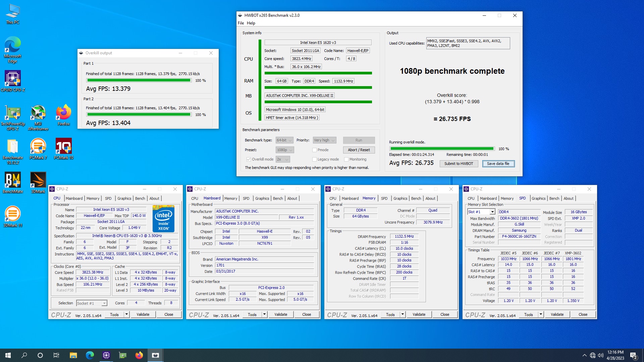Open Cortana circle on taskbar
This screenshot has height=362, width=644.
(40, 355)
